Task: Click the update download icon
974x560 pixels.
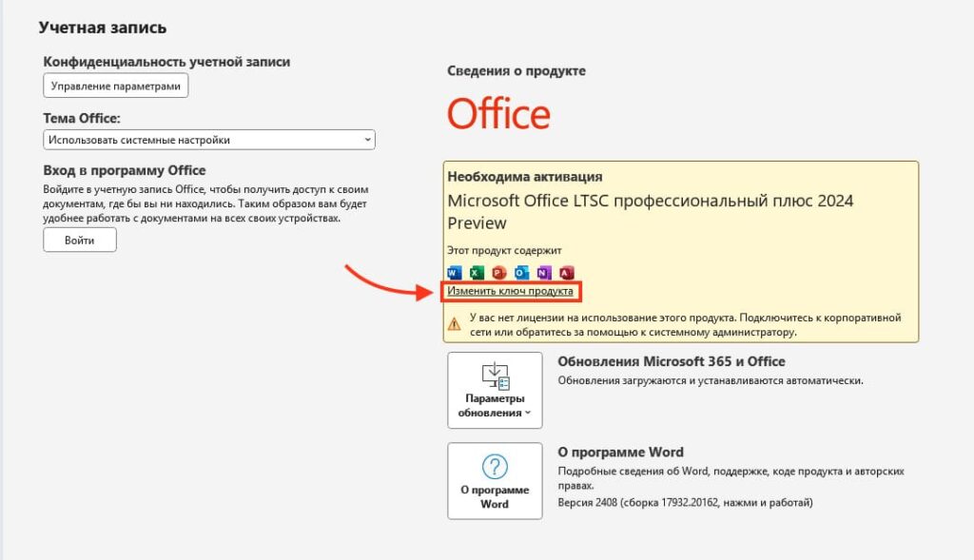Action: click(x=495, y=376)
